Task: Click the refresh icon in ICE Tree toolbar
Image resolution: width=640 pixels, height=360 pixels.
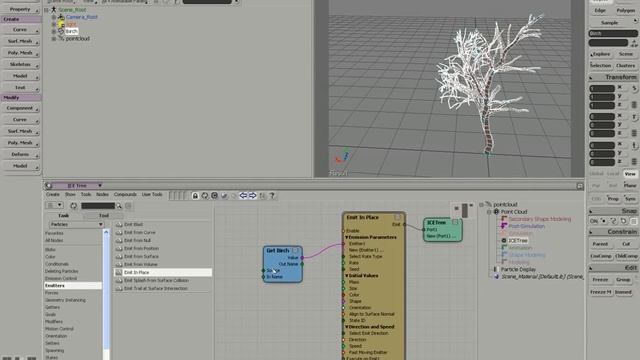Action: click(205, 196)
